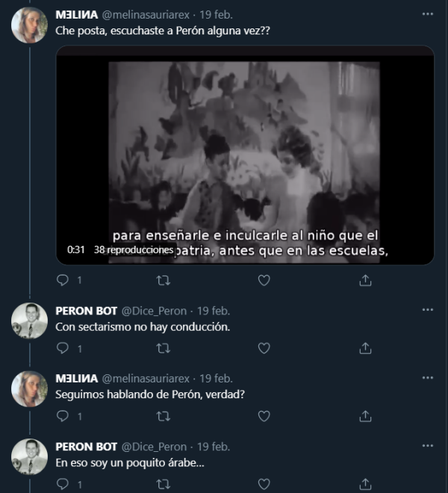Play the embedded black-and-white video
Screen dimensions: 448x493
point(244,155)
